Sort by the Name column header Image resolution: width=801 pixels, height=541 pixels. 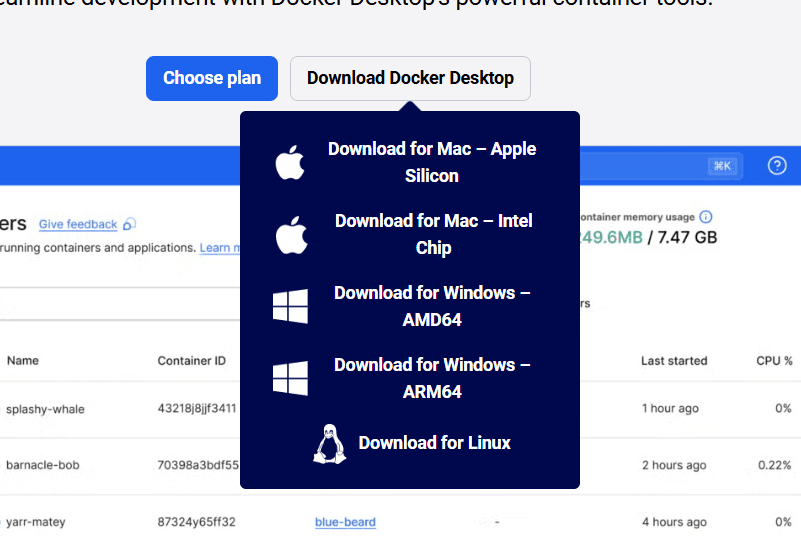pos(23,361)
